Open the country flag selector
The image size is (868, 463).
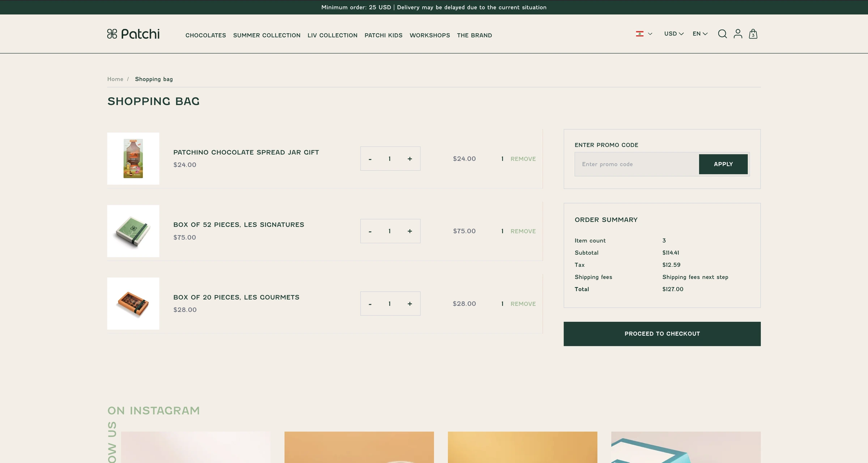point(644,34)
